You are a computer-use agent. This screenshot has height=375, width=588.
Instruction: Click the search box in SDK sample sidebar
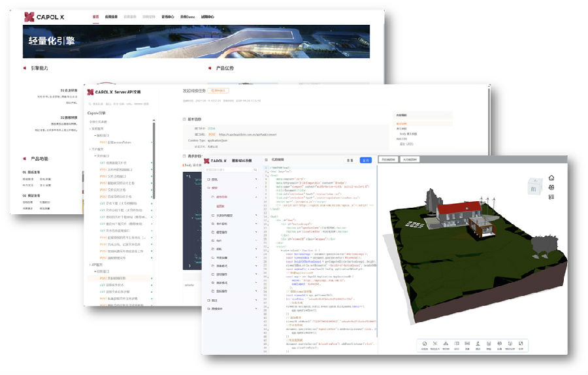click(225, 169)
